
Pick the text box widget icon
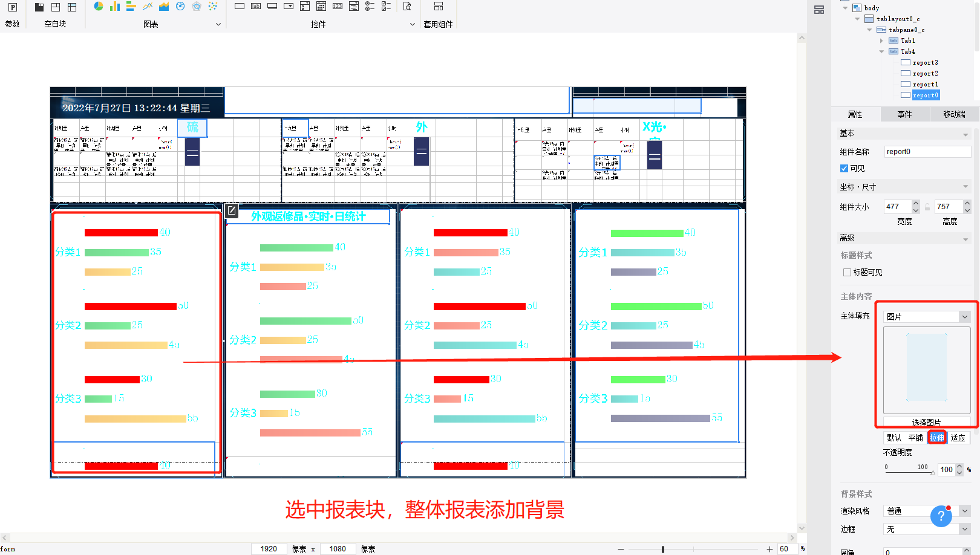pyautogui.click(x=240, y=6)
